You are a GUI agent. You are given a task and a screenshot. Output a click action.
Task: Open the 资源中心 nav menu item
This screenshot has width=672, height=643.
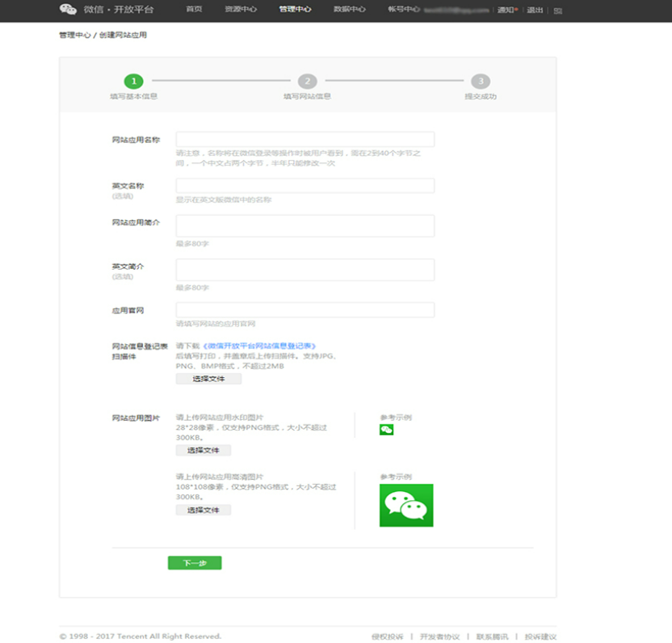[x=241, y=9]
